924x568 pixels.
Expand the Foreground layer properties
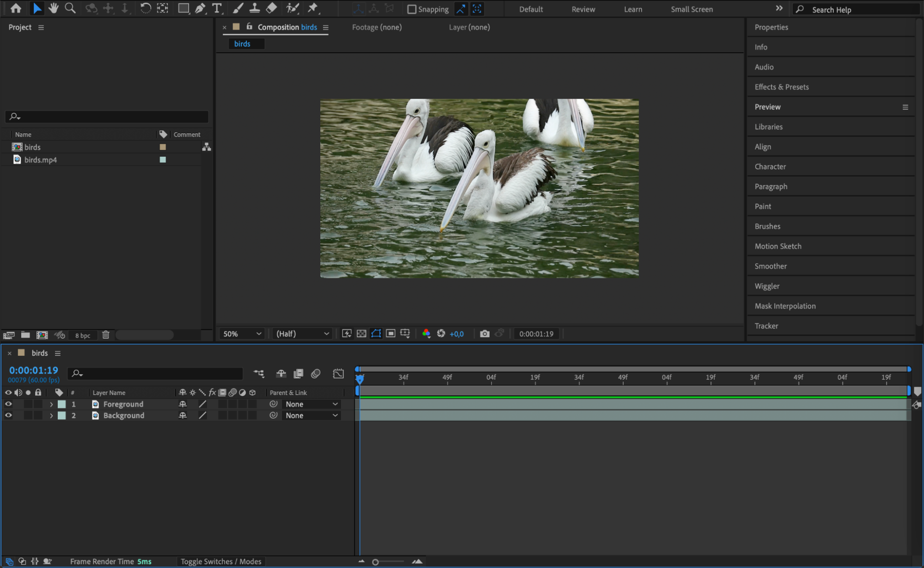tap(51, 404)
